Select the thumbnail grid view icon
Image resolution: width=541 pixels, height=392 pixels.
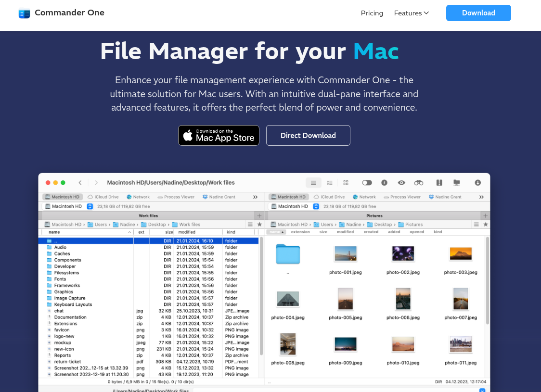pos(346,183)
